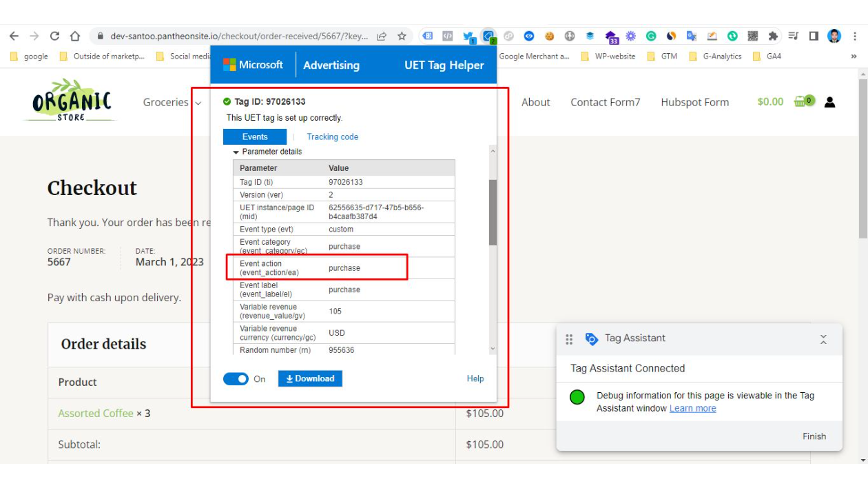Open the Twitter extension icon in toolbar

point(468,37)
